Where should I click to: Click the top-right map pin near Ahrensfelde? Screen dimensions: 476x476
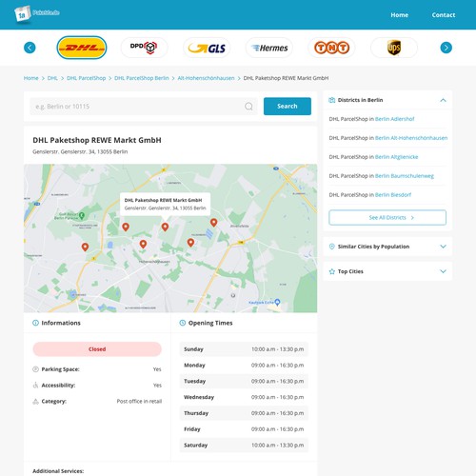point(214,223)
